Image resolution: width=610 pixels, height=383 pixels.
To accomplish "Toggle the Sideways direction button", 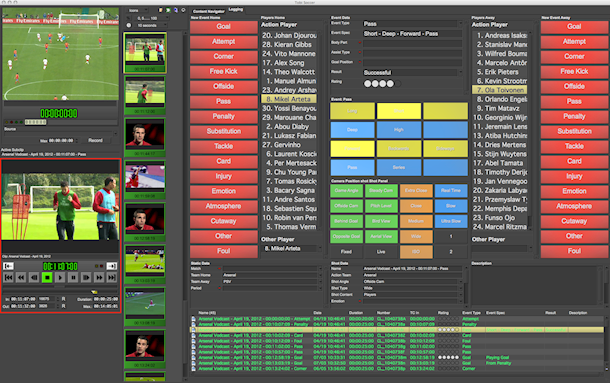I will pos(445,149).
